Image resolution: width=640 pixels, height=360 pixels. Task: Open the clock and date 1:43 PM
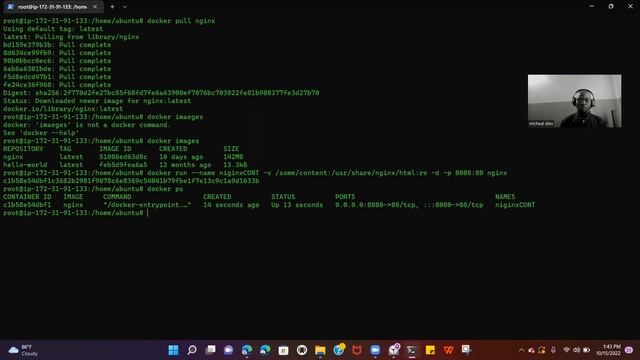click(608, 350)
